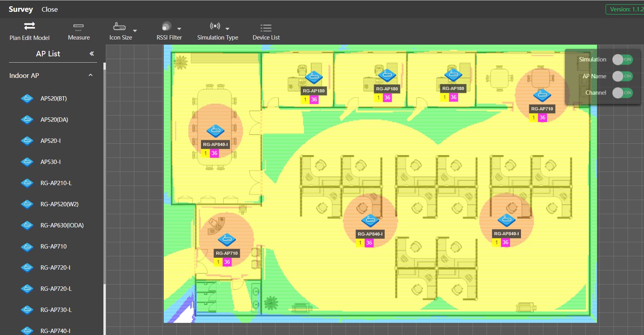Click the RG-AP710 access point near reception desk

coord(226,240)
